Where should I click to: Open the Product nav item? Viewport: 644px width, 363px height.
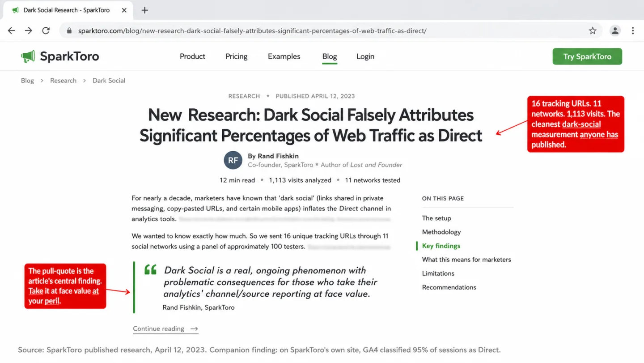(192, 56)
